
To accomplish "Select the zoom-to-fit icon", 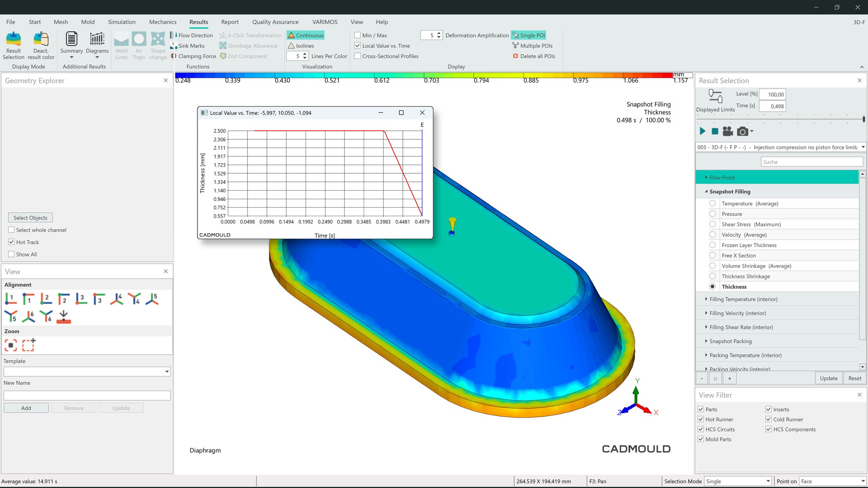I will [11, 345].
